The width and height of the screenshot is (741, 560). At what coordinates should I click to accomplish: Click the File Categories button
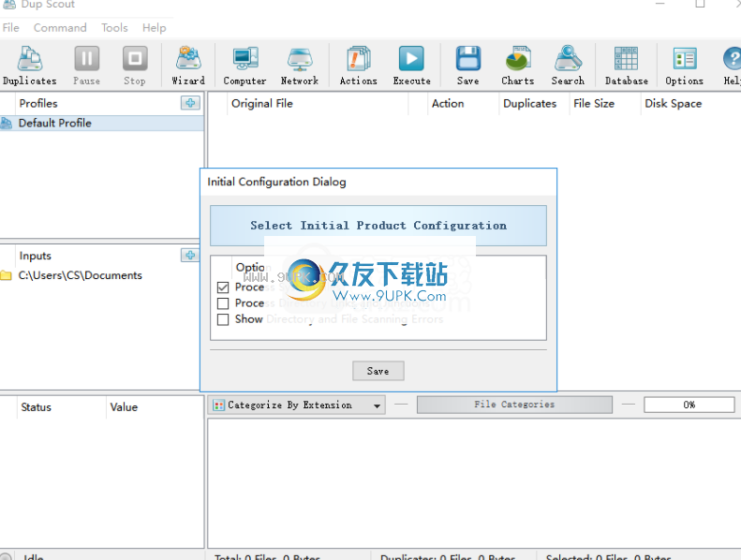tap(514, 405)
